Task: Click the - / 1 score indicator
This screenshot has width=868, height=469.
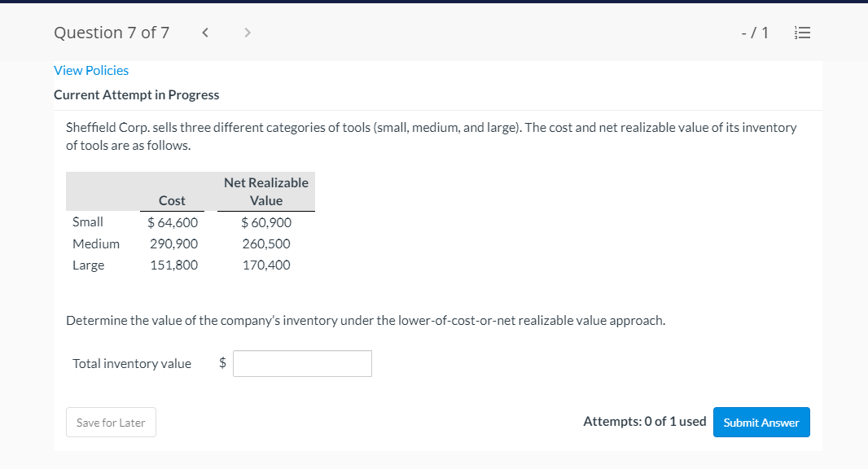Action: pyautogui.click(x=753, y=33)
